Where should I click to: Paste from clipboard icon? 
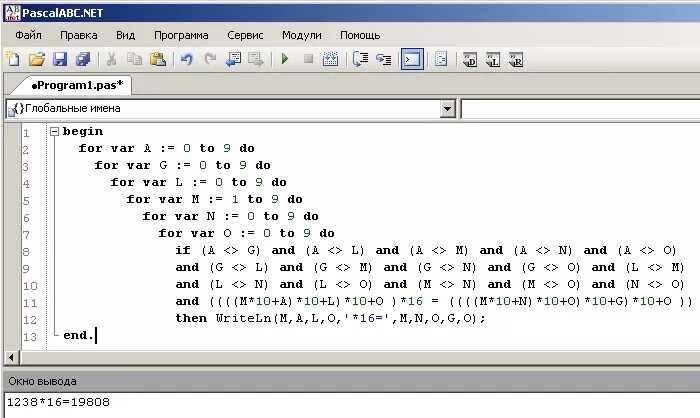click(158, 59)
